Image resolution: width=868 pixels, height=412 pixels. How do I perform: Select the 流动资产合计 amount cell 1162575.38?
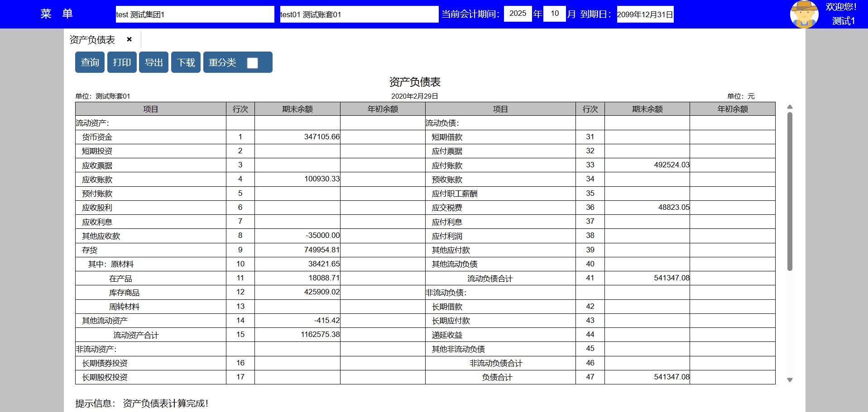point(297,335)
